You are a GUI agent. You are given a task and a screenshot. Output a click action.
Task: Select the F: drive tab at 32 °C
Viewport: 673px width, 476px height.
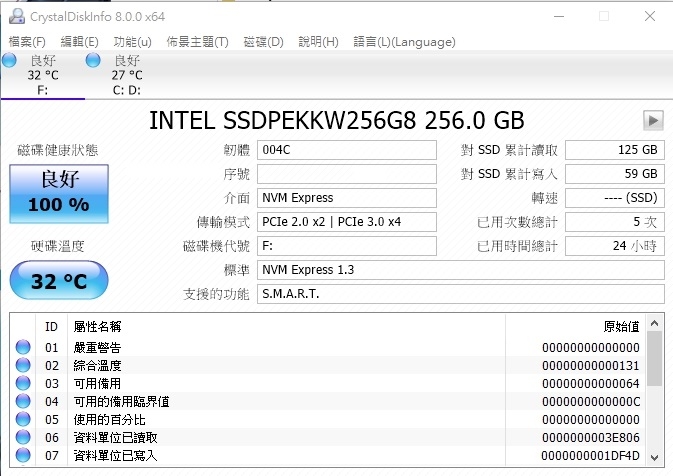click(x=42, y=75)
